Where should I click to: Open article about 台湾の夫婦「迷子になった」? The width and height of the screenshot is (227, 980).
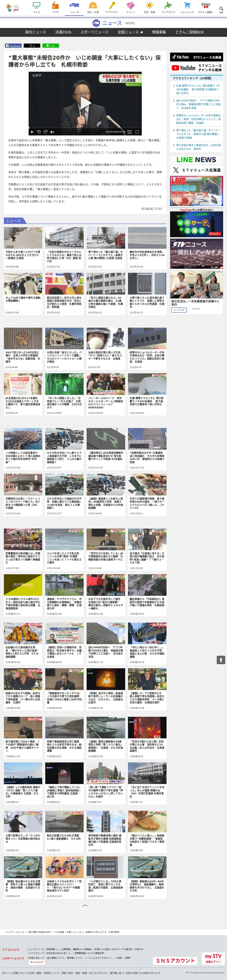[x=64, y=357]
